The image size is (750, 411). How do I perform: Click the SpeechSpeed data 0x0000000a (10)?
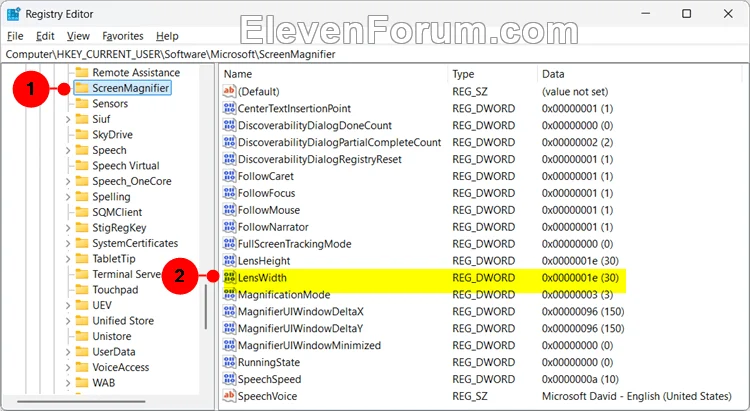tap(580, 379)
